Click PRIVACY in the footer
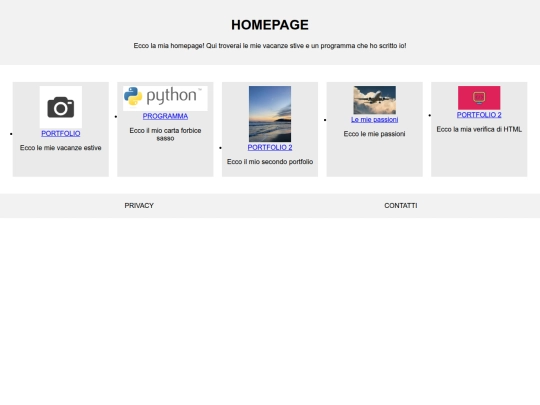 tap(139, 206)
